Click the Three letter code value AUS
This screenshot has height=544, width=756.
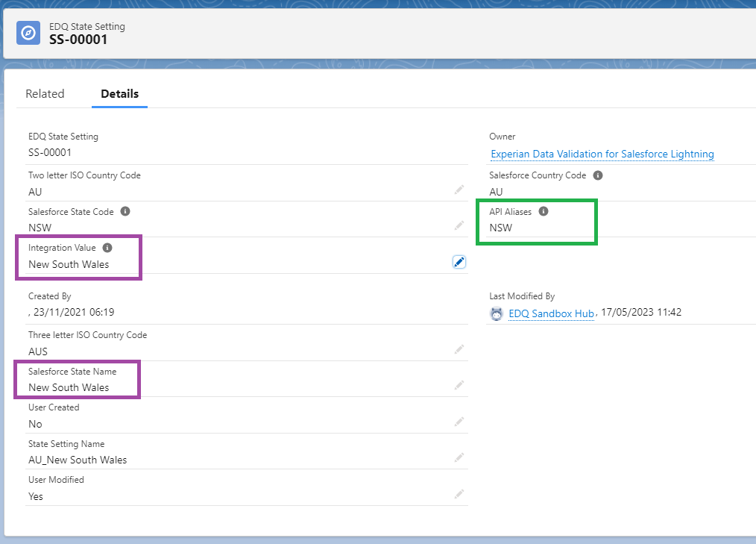point(37,351)
